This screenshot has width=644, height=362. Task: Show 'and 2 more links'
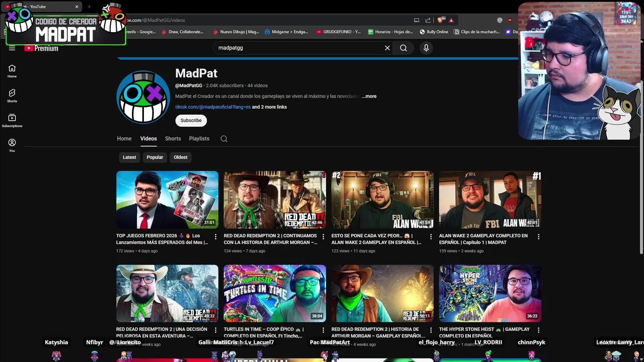click(x=269, y=107)
